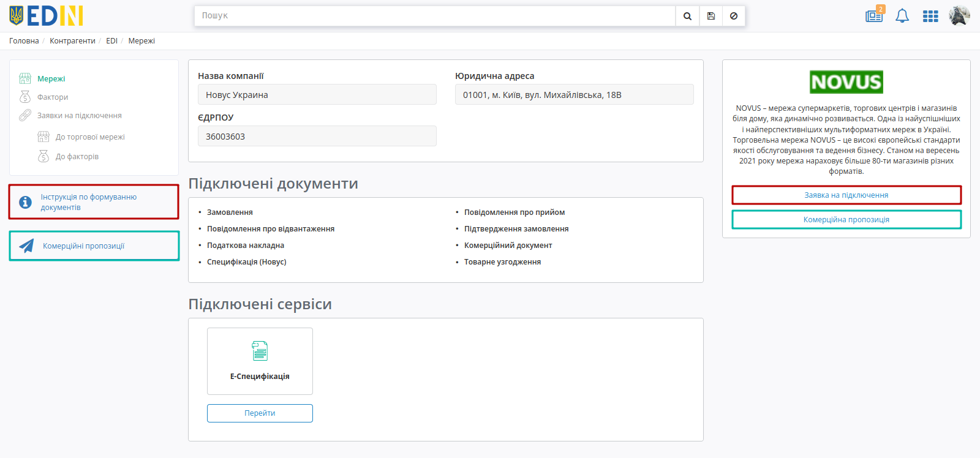This screenshot has height=458, width=980.
Task: Open the apps grid menu
Action: point(930,17)
